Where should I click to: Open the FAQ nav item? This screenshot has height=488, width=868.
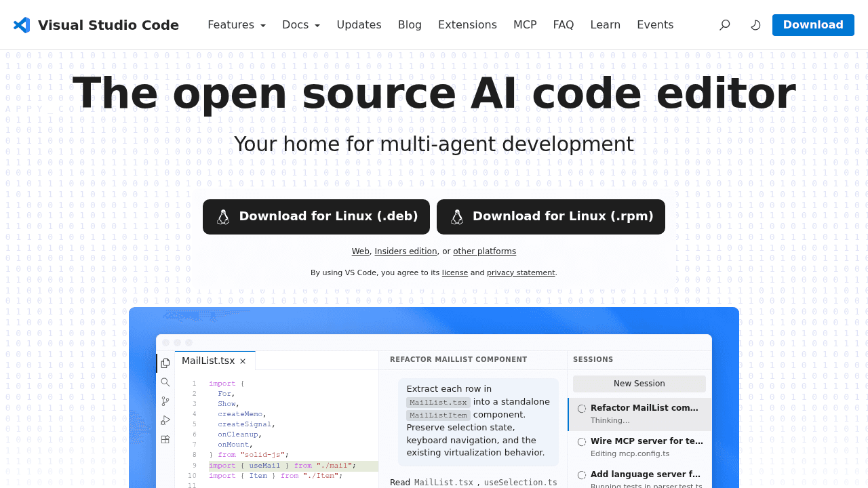[564, 25]
